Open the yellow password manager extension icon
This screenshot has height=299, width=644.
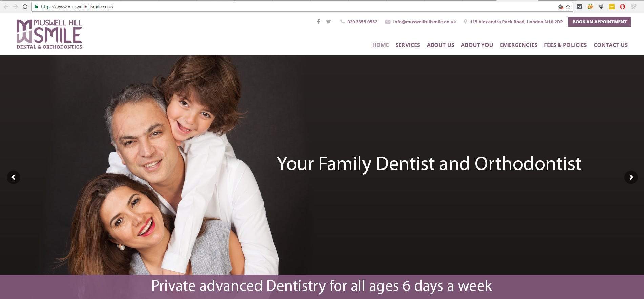coord(612,7)
